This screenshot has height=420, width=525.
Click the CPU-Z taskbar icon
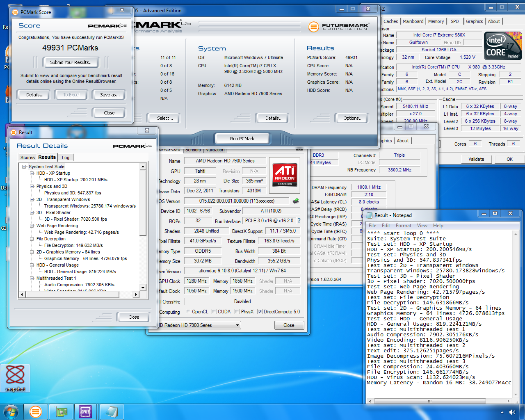tap(86, 411)
